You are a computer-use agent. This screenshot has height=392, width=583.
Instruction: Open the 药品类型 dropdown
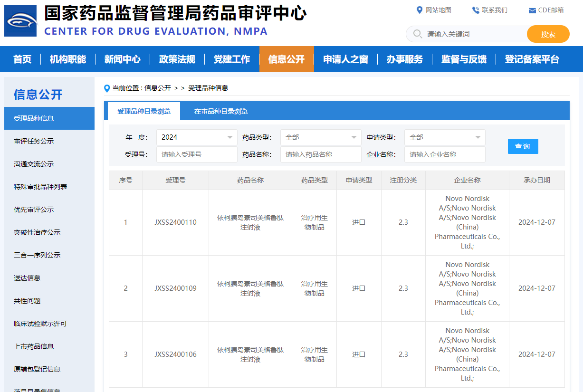coord(321,137)
